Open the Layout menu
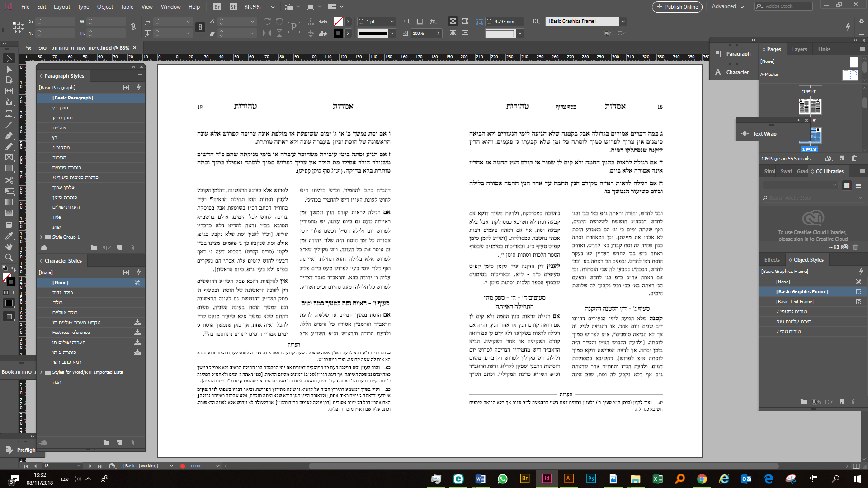 tap(61, 6)
